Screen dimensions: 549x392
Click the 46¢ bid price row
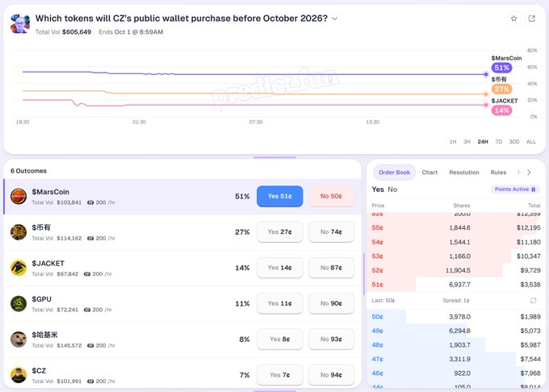[x=456, y=373]
